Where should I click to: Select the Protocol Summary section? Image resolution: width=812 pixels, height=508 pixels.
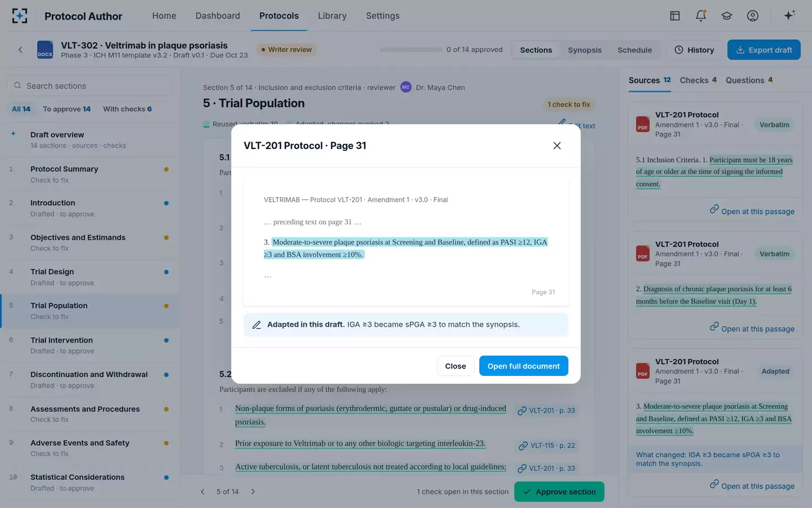pyautogui.click(x=90, y=174)
